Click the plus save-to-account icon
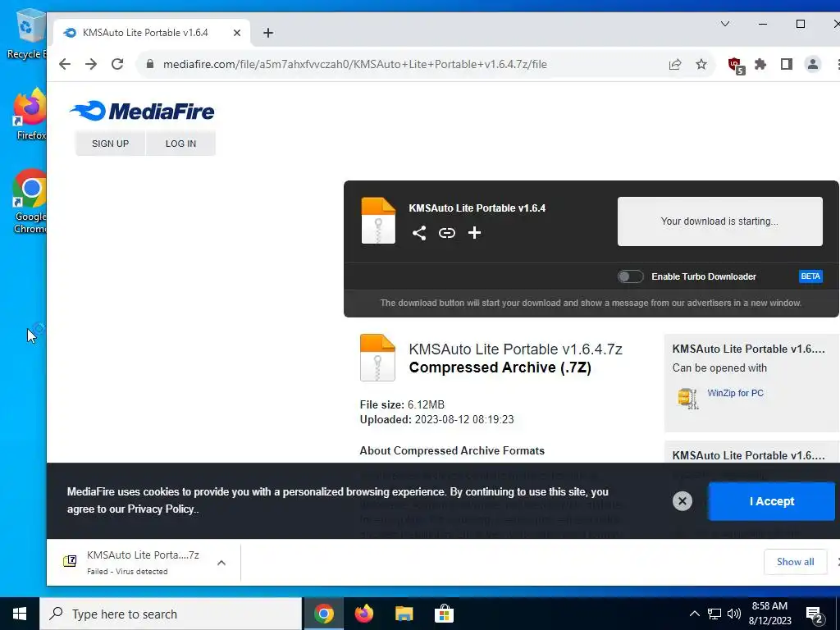The height and width of the screenshot is (630, 840). pyautogui.click(x=474, y=232)
